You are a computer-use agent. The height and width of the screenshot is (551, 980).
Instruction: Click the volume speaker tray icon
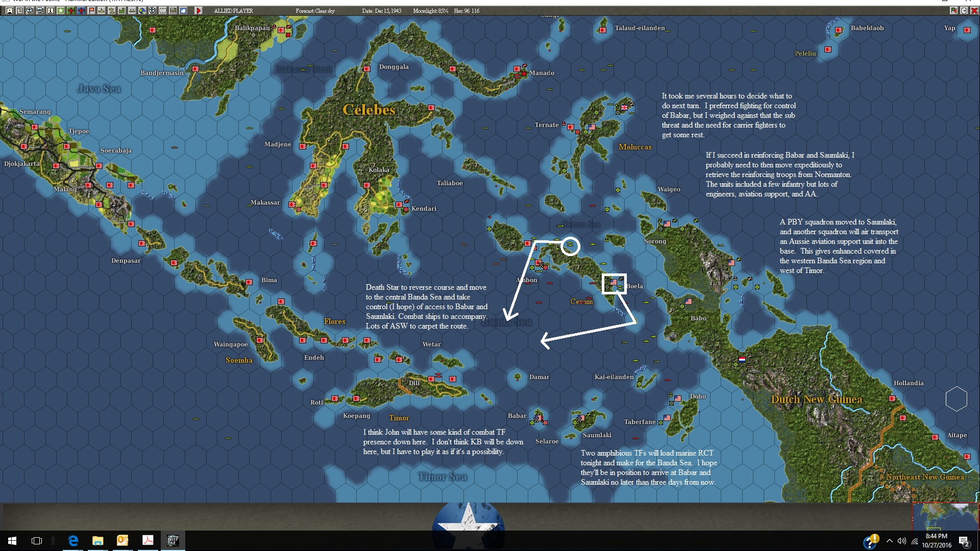pos(902,541)
